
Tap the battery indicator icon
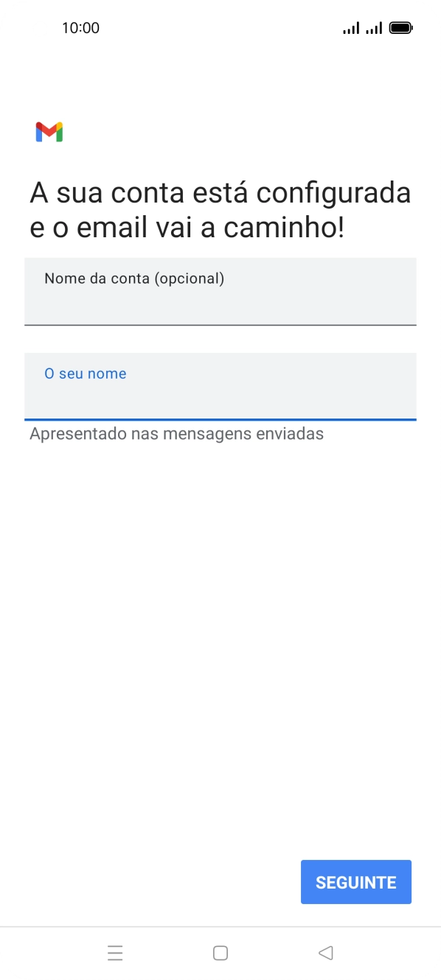click(x=402, y=27)
